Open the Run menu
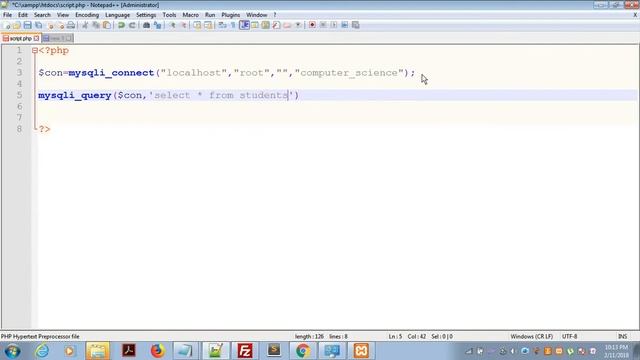 point(210,15)
